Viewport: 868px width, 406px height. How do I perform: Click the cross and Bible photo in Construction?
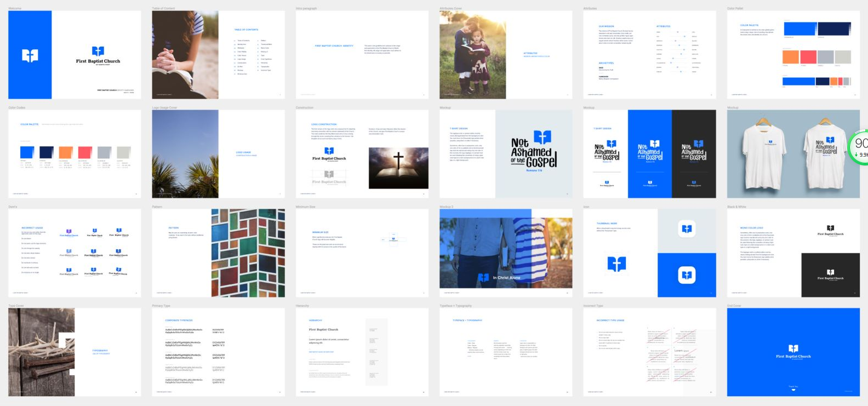[398, 167]
